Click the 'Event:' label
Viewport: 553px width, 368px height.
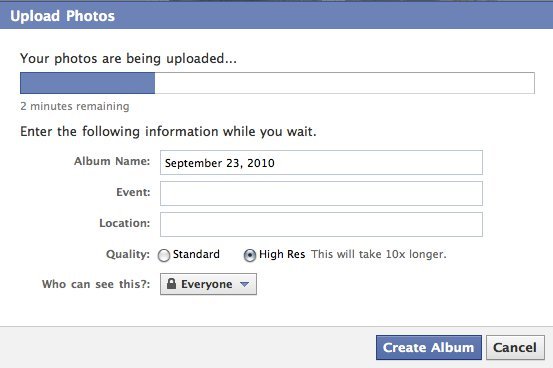coord(133,192)
